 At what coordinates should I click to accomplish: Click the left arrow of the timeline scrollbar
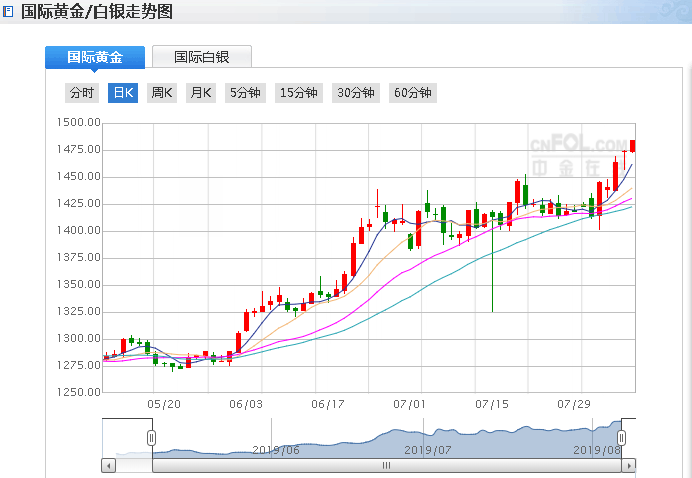coord(109,465)
